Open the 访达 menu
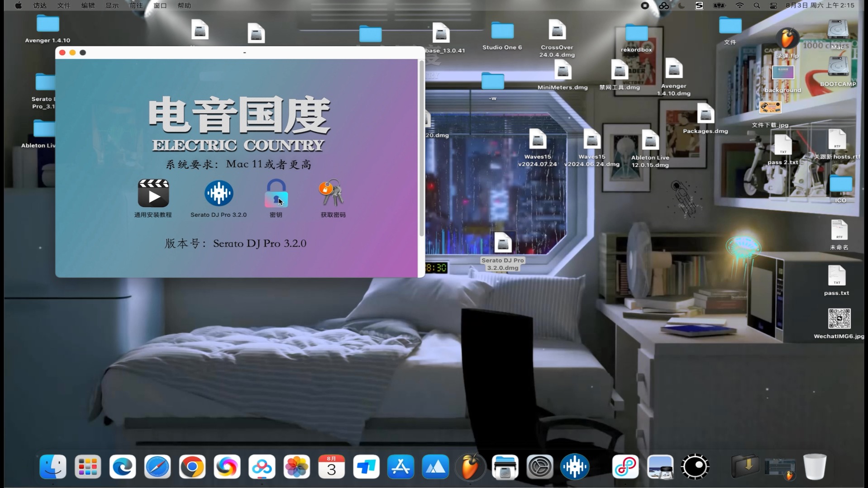This screenshot has height=488, width=868. click(40, 5)
